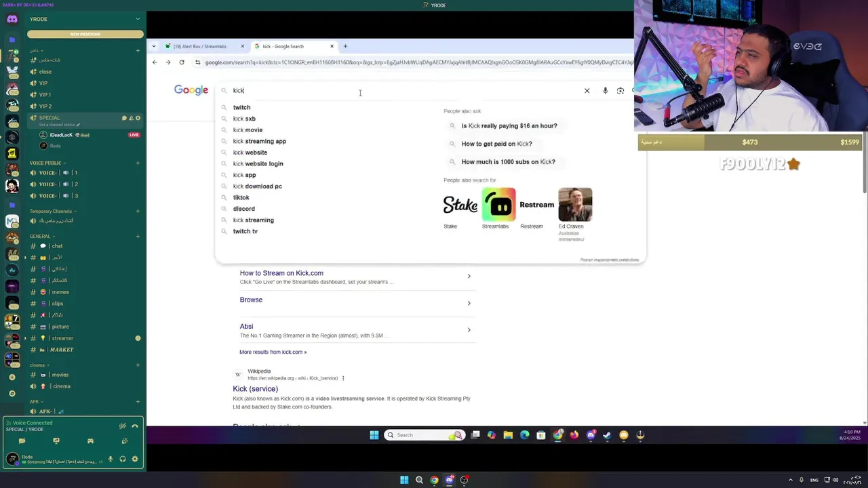The height and width of the screenshot is (488, 868).
Task: Open Discord explore servers compass icon
Action: (12, 393)
